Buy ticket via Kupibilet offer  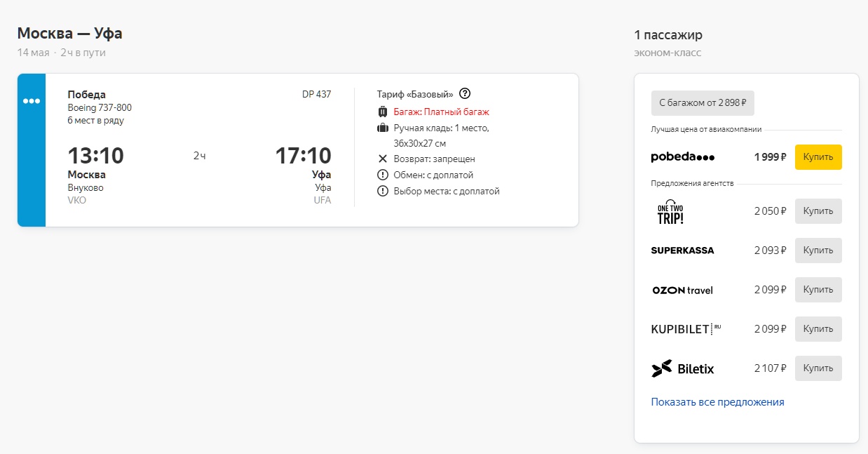(818, 329)
